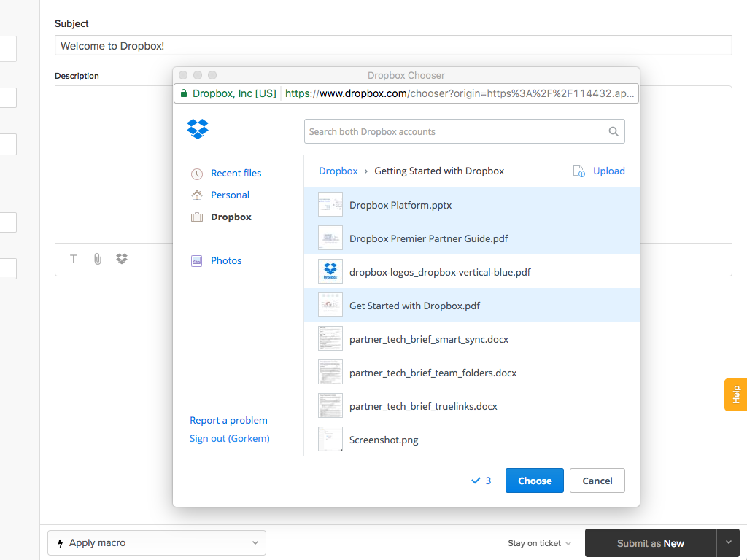Screen dimensions: 747x560
Task: Click the Upload file icon
Action: (x=579, y=171)
